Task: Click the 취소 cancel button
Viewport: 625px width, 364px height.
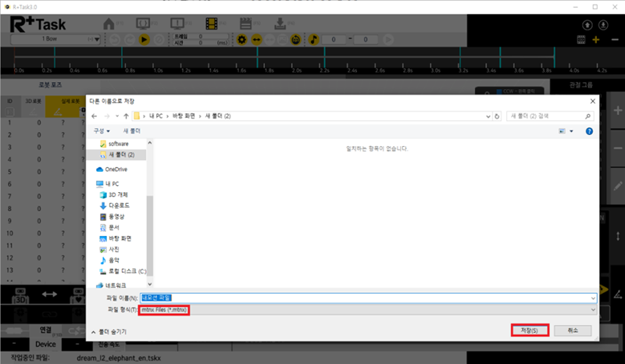Action: (x=573, y=330)
